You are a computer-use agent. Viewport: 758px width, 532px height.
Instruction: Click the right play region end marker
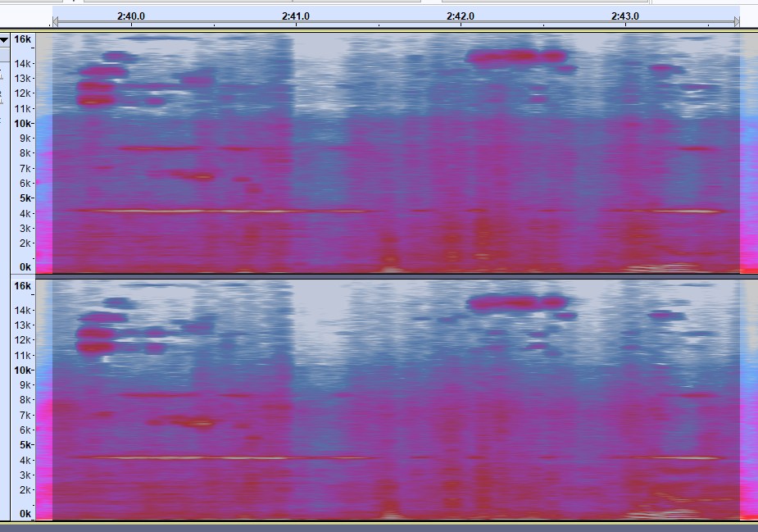737,21
